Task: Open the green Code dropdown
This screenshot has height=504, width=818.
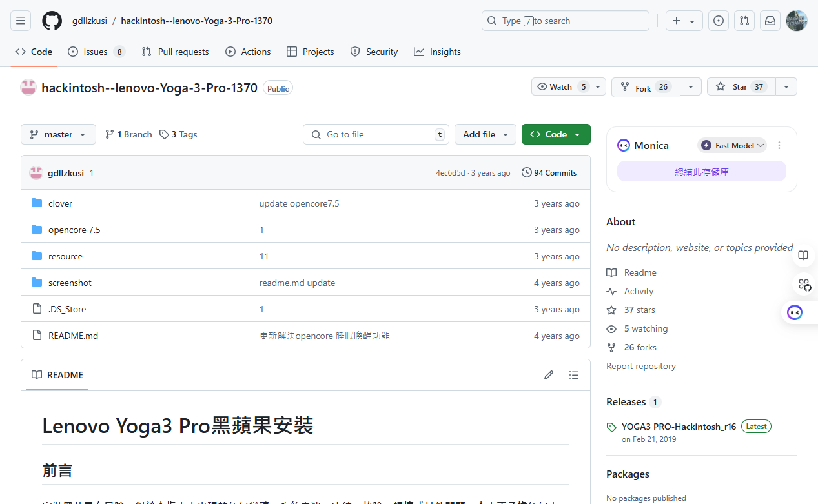Action: [556, 134]
